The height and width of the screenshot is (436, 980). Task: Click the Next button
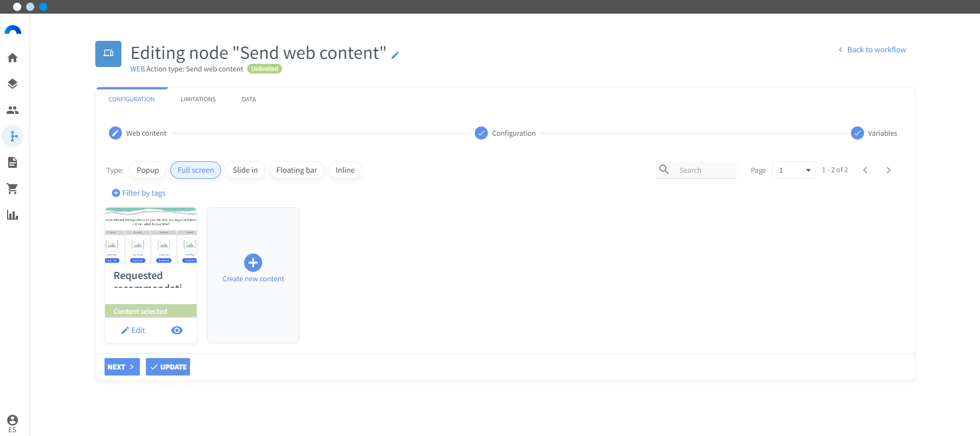(122, 367)
